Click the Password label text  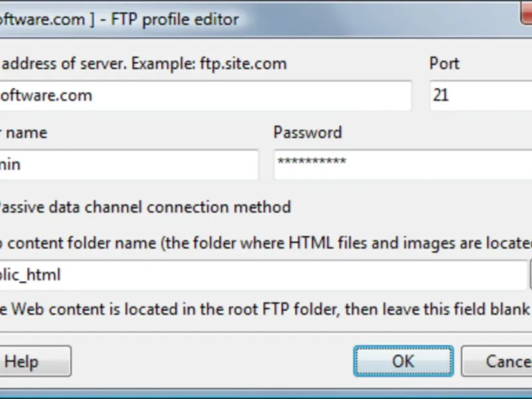[x=307, y=132]
